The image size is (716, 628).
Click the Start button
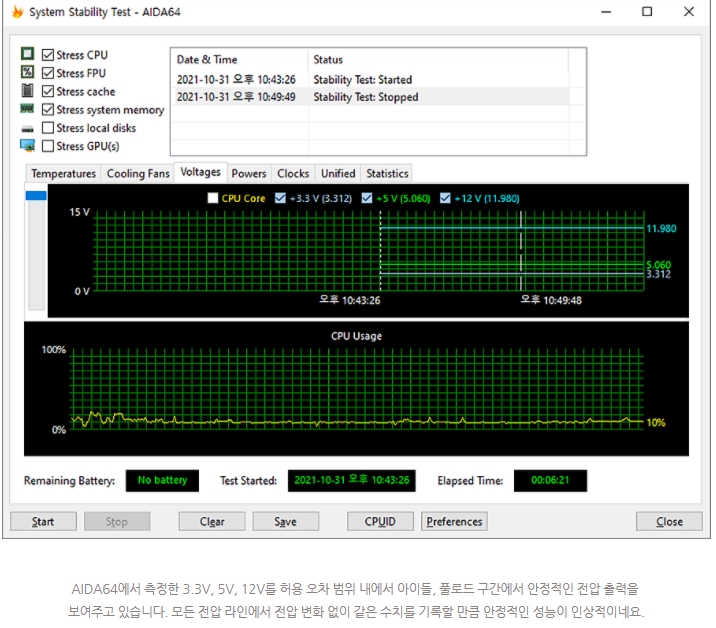tap(43, 521)
